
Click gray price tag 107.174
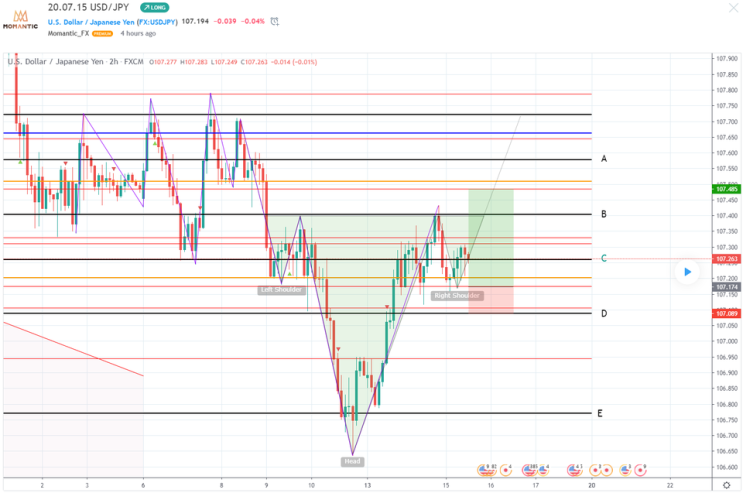[726, 287]
